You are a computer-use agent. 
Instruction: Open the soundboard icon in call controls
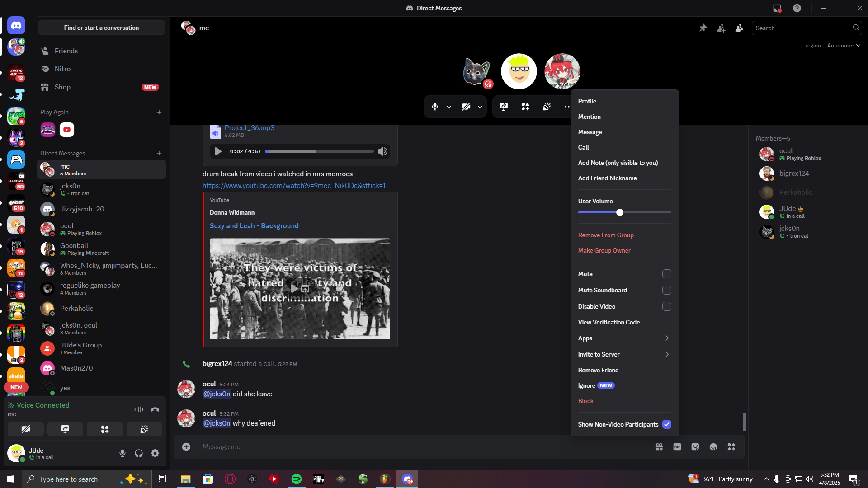(547, 107)
